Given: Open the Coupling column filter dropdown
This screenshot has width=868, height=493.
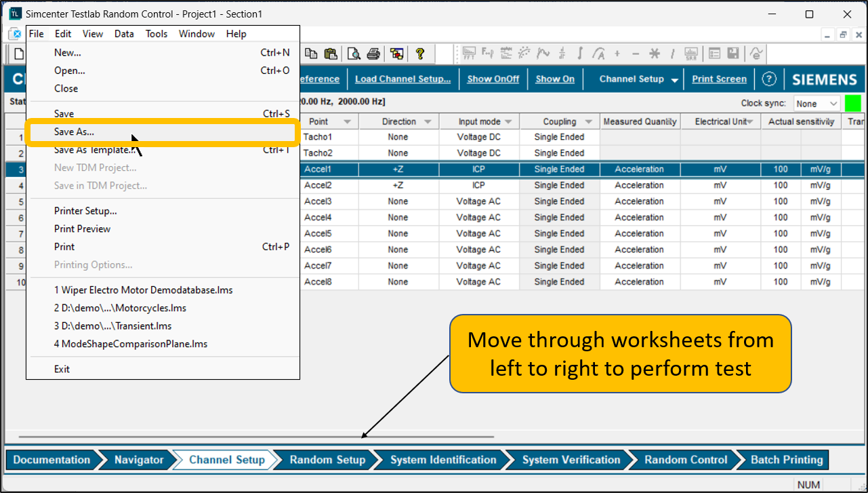Looking at the screenshot, I should [589, 122].
